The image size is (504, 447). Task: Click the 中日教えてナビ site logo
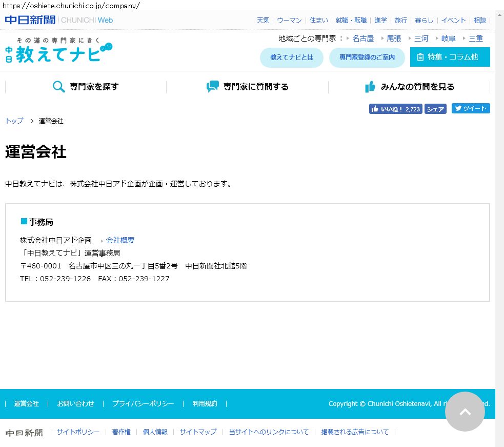58,50
